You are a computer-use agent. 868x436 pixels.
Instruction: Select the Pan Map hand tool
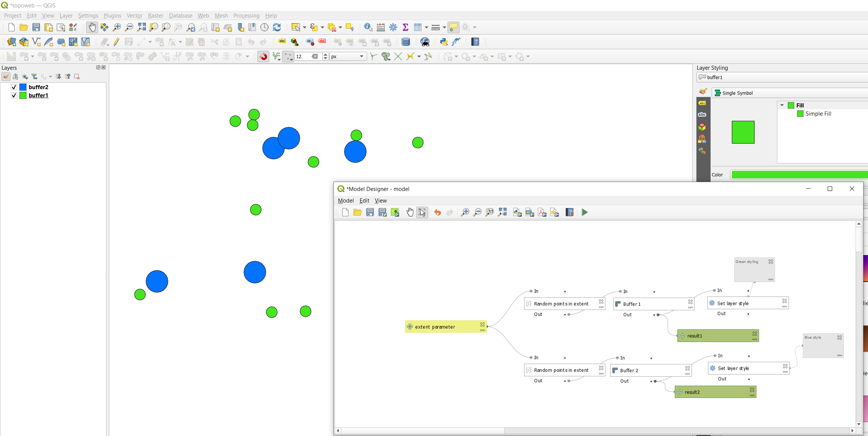point(92,27)
